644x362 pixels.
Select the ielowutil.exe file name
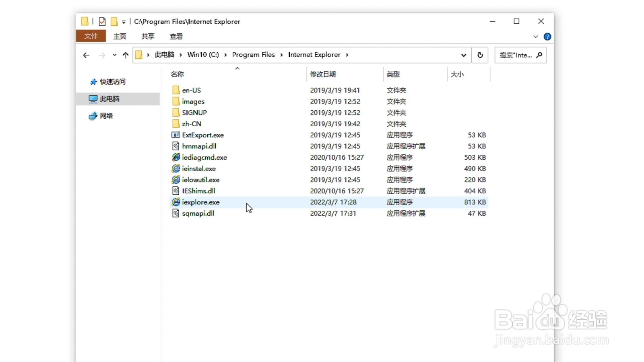pyautogui.click(x=201, y=180)
